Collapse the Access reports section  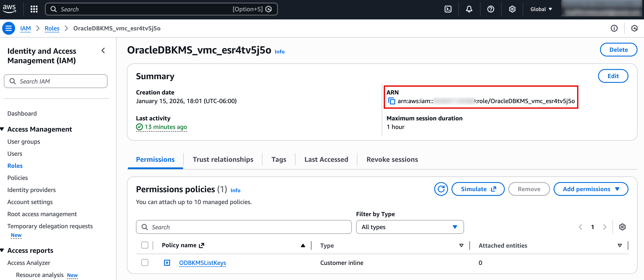2,250
